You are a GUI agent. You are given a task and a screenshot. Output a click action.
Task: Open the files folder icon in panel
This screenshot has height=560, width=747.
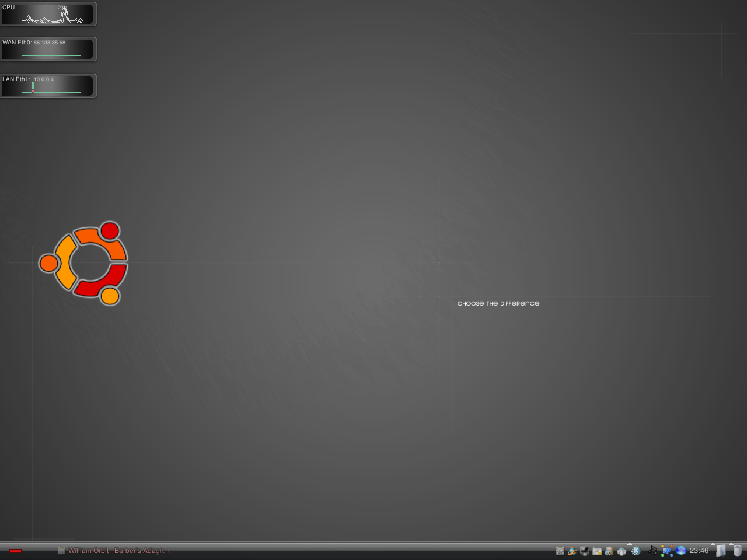pos(721,550)
